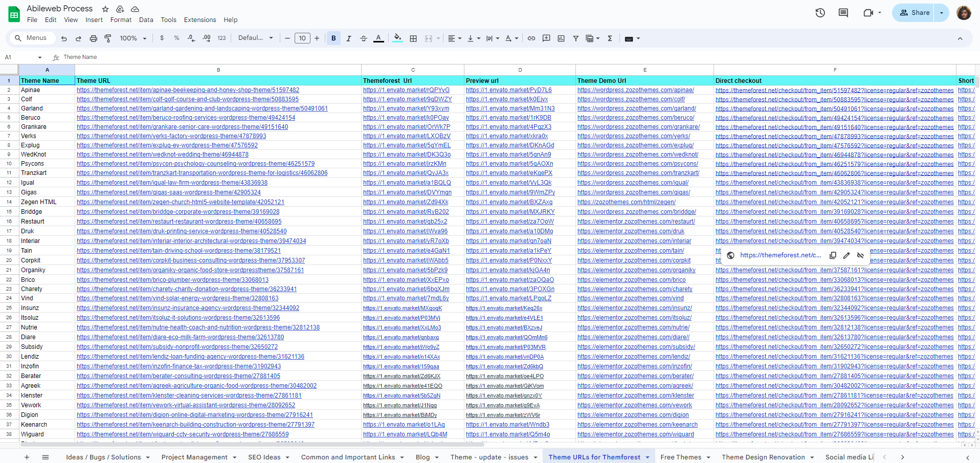Toggle Strikethrough formatting
The height and width of the screenshot is (463, 980).
pyautogui.click(x=364, y=38)
